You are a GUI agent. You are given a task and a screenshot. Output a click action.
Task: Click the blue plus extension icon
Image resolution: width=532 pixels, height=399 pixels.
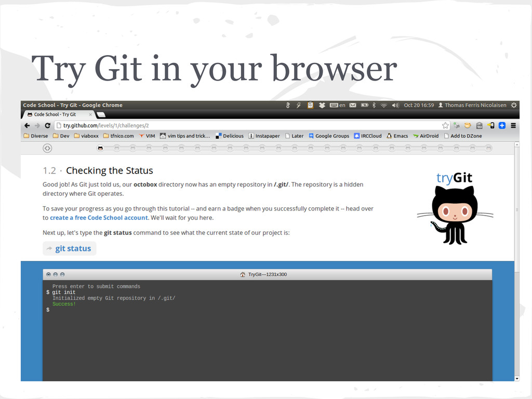coord(502,126)
